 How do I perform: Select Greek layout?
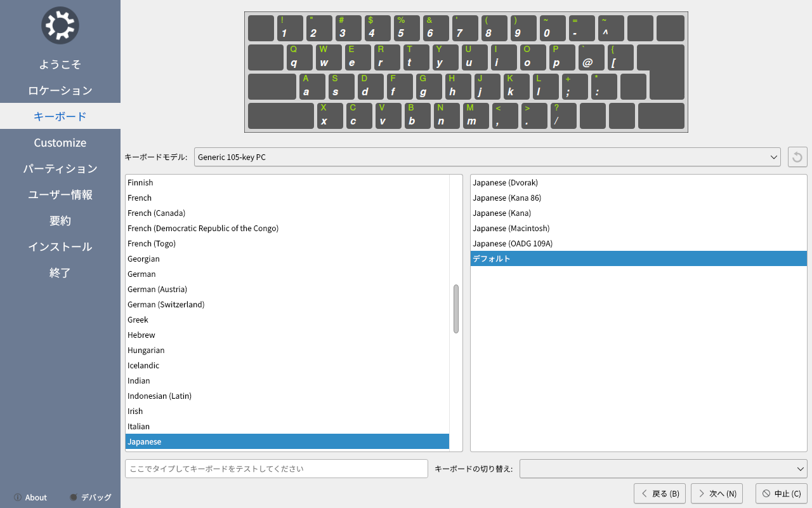pos(287,319)
